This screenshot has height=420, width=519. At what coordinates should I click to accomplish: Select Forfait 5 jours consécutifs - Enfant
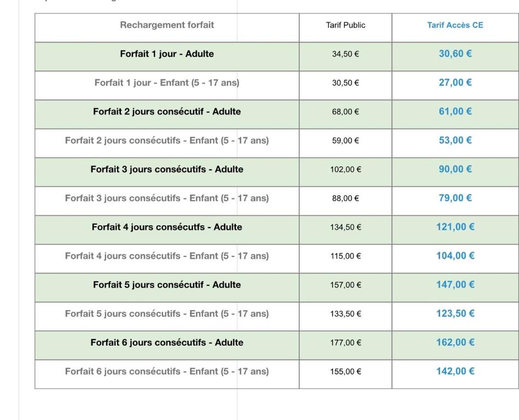(x=167, y=314)
